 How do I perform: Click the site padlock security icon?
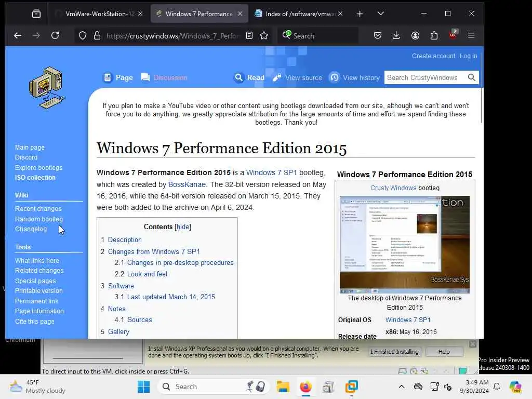97,36
